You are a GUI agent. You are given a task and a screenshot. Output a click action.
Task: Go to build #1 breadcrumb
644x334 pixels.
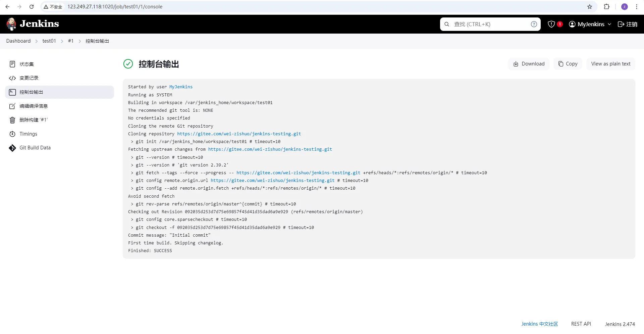click(x=71, y=41)
